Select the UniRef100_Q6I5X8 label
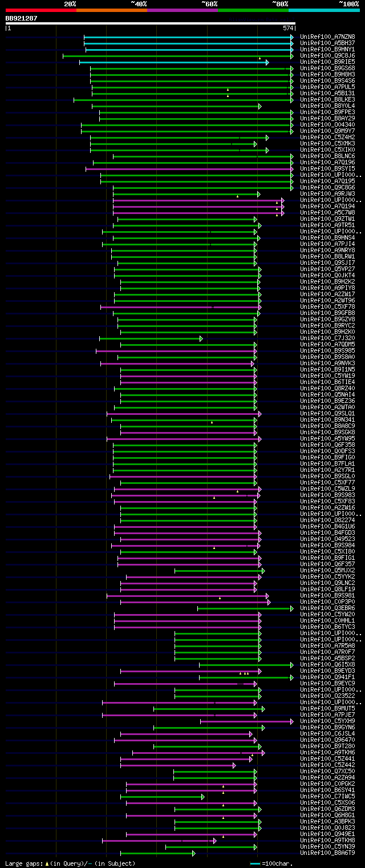Image resolution: width=365 pixels, height=868 pixels. click(327, 664)
